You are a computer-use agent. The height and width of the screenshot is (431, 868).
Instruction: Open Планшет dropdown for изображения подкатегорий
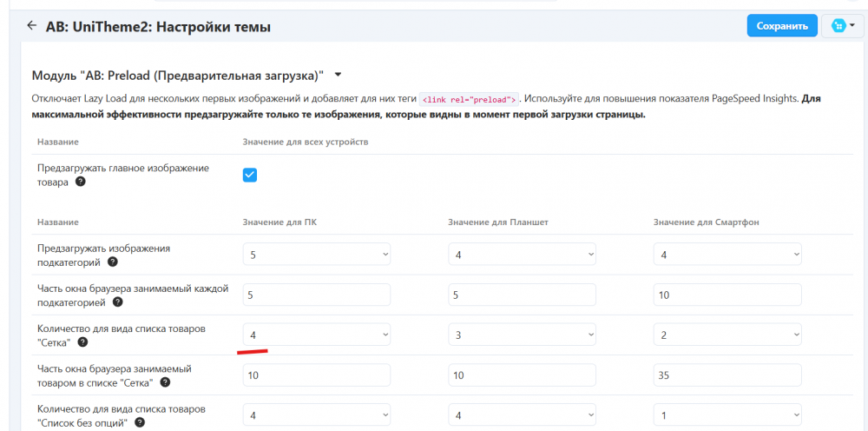click(522, 255)
